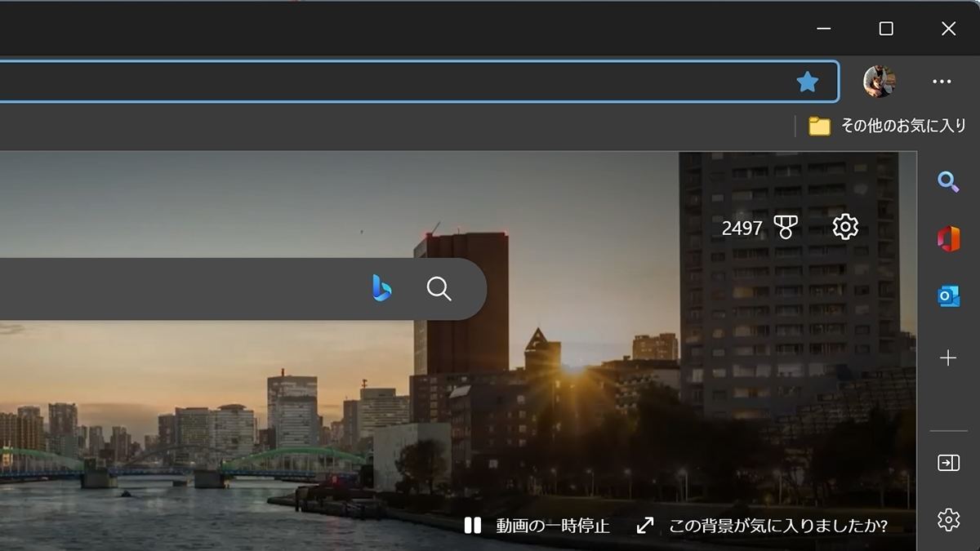Open the その他のお気に入り favorites folder

click(888, 126)
